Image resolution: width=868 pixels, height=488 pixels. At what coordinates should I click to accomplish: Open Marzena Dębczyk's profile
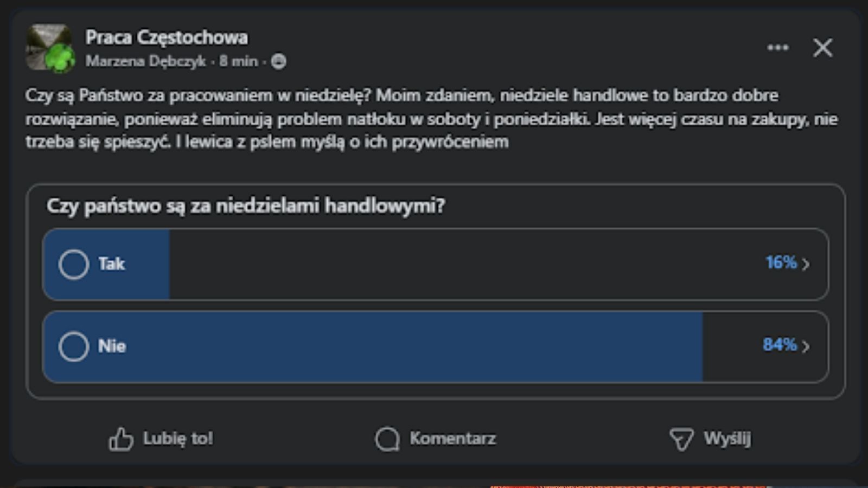(145, 61)
